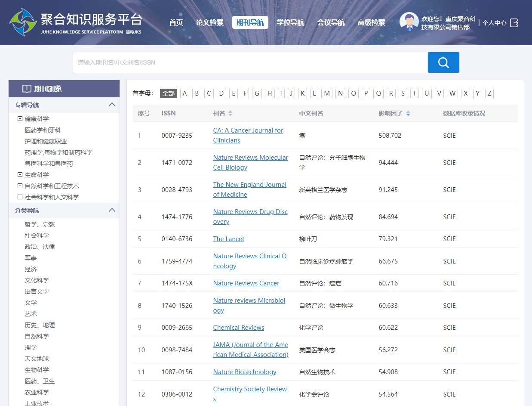
Task: Collapse the 健康科学 tree node
Action: click(x=20, y=119)
